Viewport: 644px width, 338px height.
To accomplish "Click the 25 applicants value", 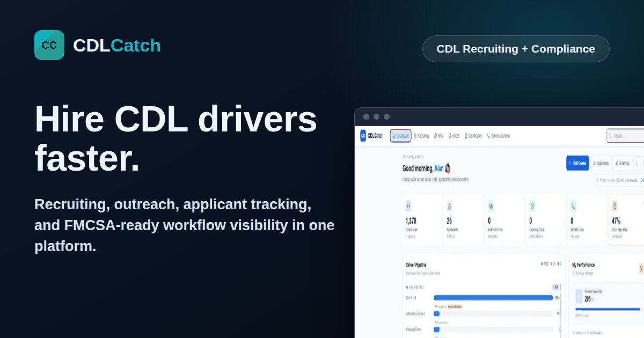I will pyautogui.click(x=449, y=221).
